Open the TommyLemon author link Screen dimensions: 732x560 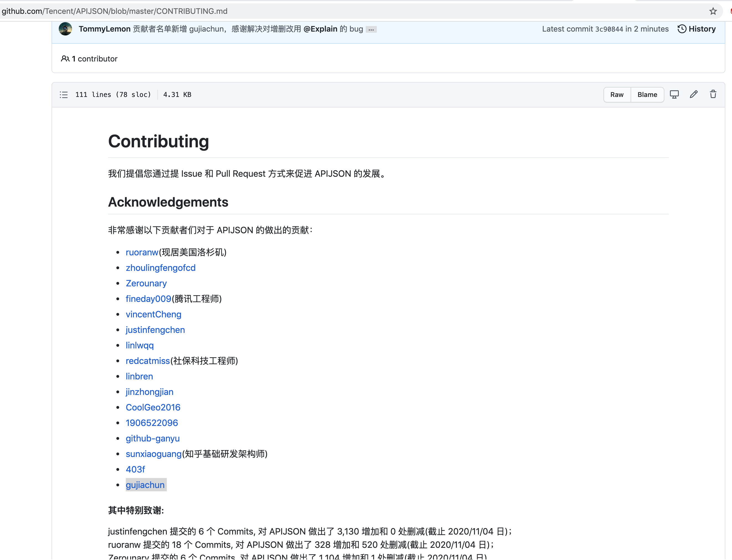click(x=104, y=29)
